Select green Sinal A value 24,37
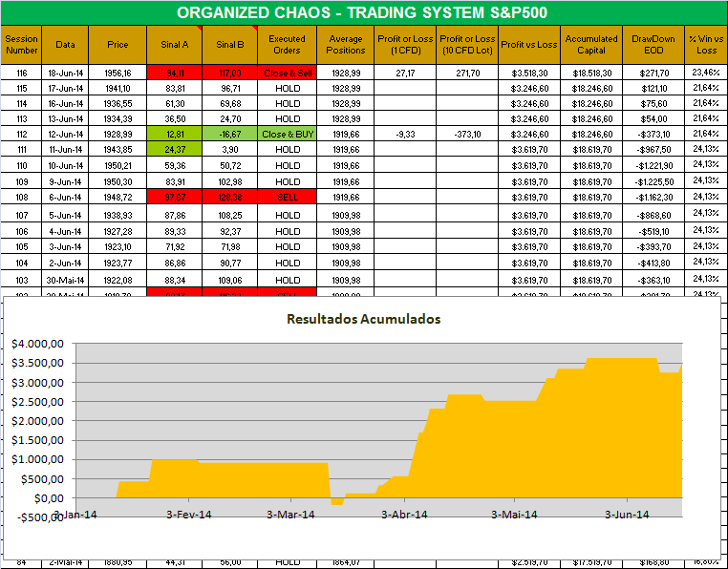The image size is (728, 569). click(x=175, y=150)
